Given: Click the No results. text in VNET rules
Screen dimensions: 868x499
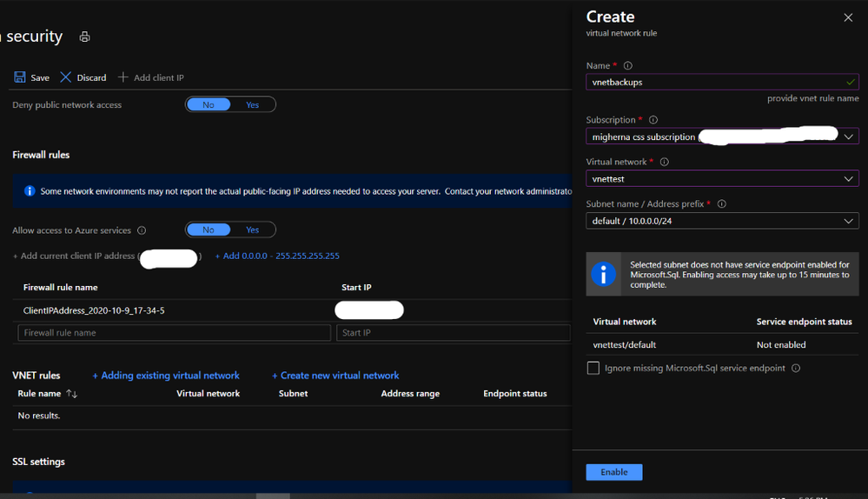Looking at the screenshot, I should tap(39, 416).
